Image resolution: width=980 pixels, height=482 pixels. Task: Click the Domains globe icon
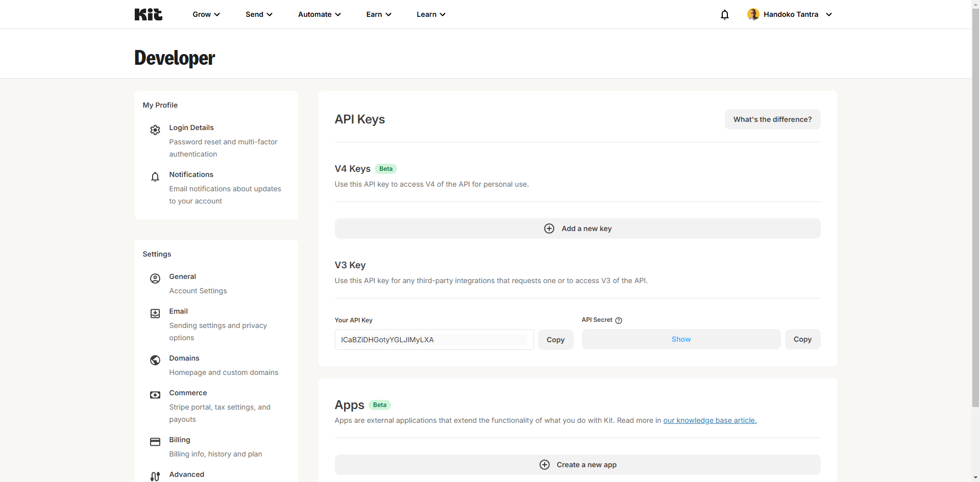[x=155, y=360]
